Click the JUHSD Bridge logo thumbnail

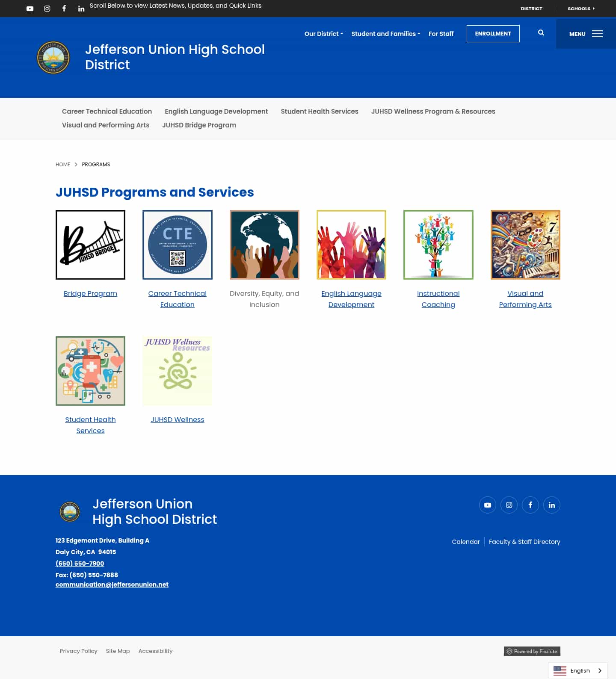pos(90,245)
